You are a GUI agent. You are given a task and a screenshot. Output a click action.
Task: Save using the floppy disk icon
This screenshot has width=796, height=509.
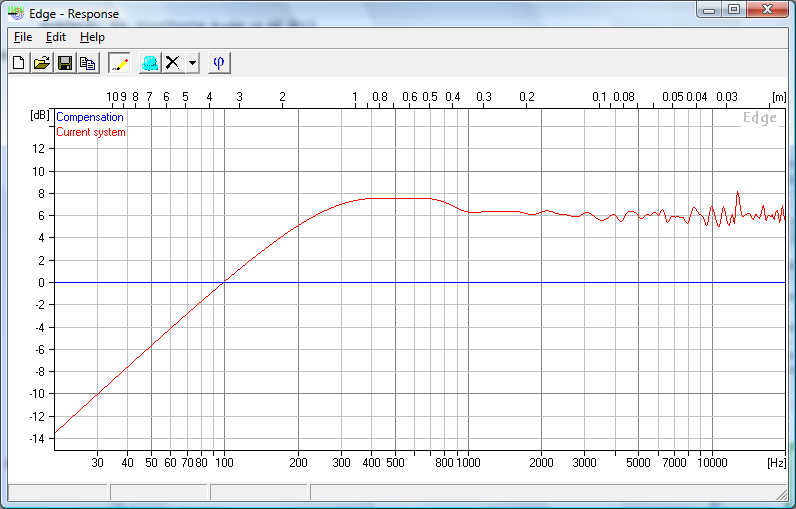pyautogui.click(x=65, y=63)
